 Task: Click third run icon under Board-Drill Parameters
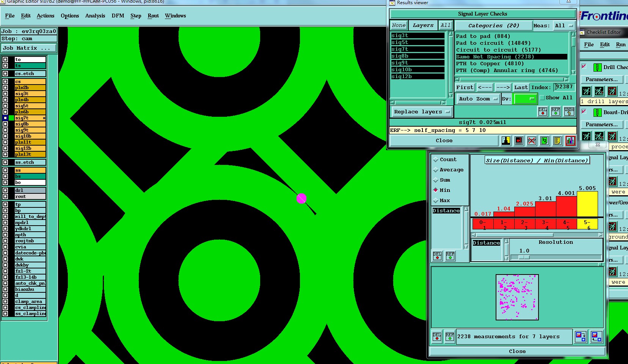click(612, 136)
